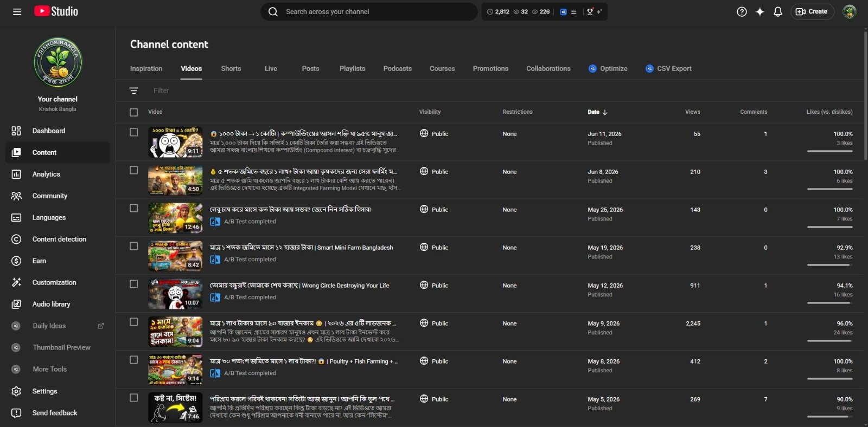Open the Ask Studio sparkle icon
Screen dimensions: 868x427
760,11
